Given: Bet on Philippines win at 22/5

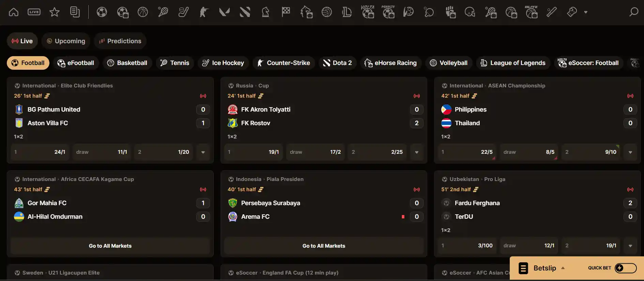Looking at the screenshot, I should pyautogui.click(x=467, y=152).
